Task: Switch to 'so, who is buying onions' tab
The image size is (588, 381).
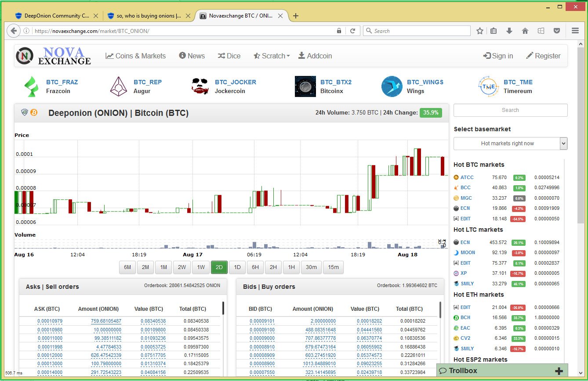Action: point(149,16)
